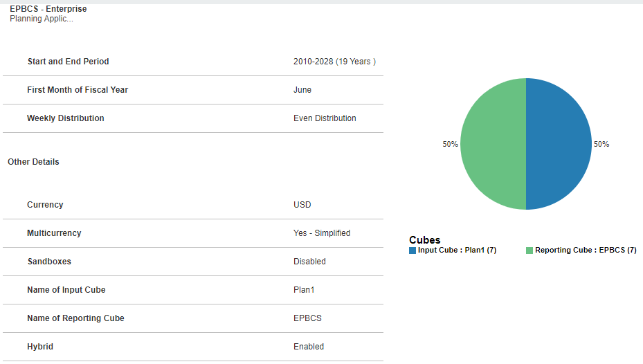The height and width of the screenshot is (364, 643).
Task: Select the blue slice of the pie chart
Action: click(x=559, y=144)
